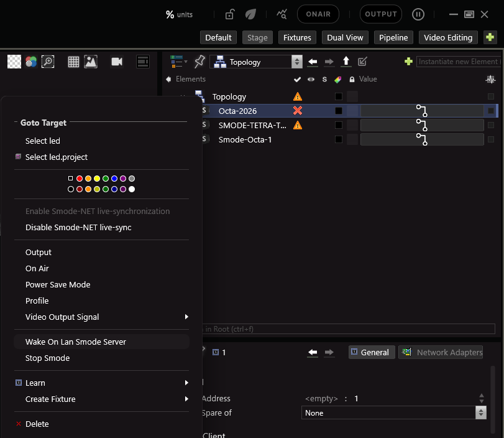Toggle the OUTPUT button
Image resolution: width=504 pixels, height=438 pixels.
pos(380,14)
